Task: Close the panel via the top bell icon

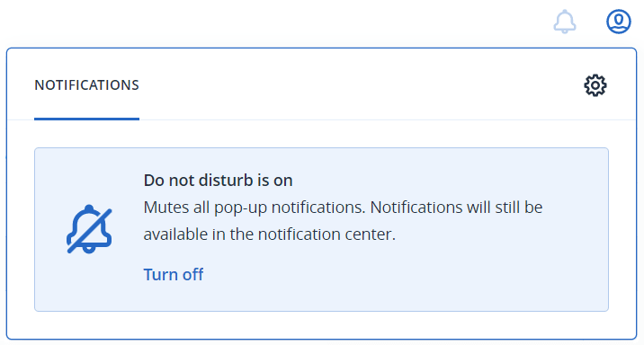Action: (x=565, y=22)
